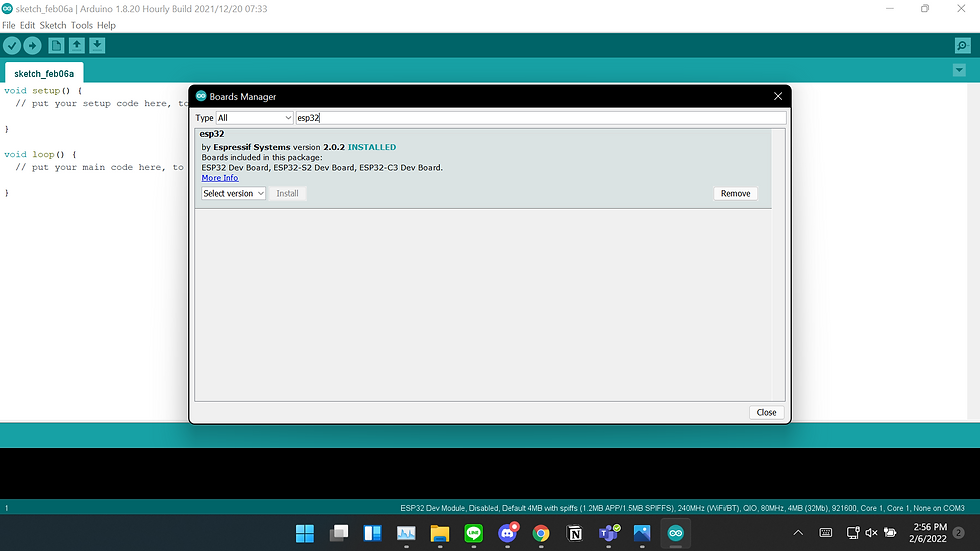Viewport: 980px width, 551px height.
Task: Click the void setup() code line
Action: click(42, 91)
